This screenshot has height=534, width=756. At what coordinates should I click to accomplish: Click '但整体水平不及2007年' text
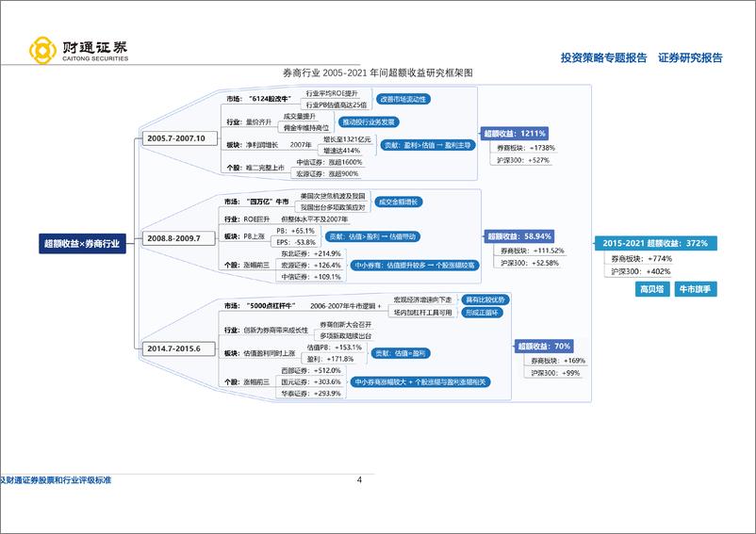pyautogui.click(x=314, y=219)
